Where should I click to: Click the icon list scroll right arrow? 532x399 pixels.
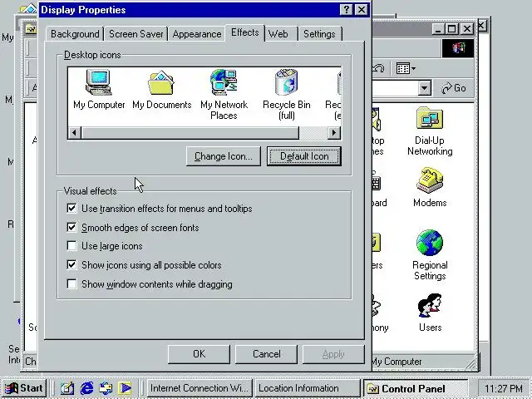point(334,133)
